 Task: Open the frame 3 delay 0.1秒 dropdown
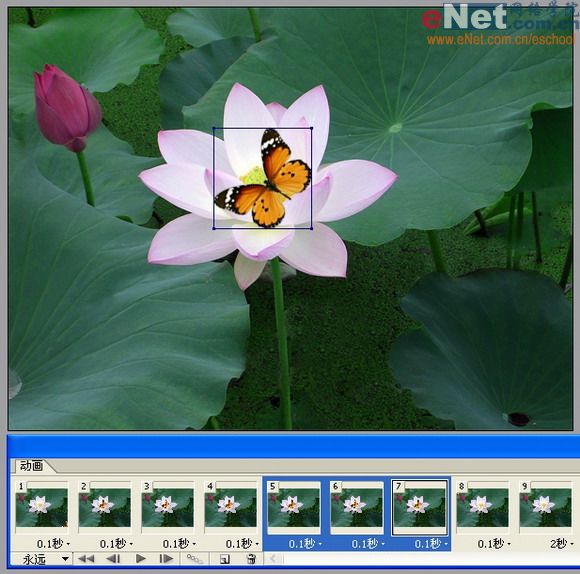coord(179,544)
